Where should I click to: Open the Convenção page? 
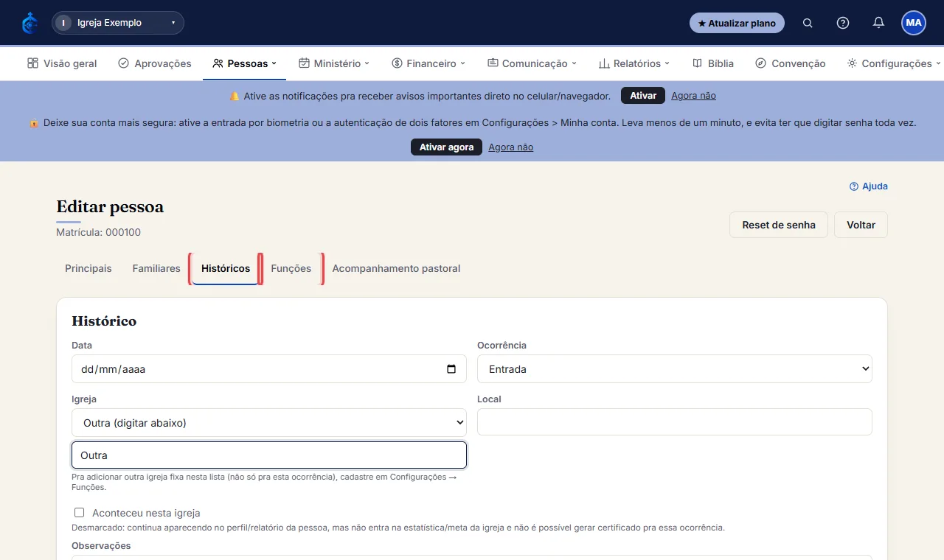(791, 63)
